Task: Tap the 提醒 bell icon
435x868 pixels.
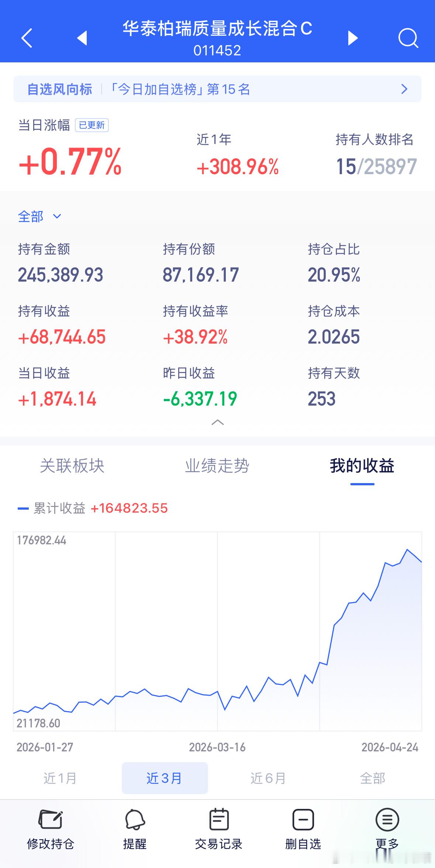Action: 135,820
